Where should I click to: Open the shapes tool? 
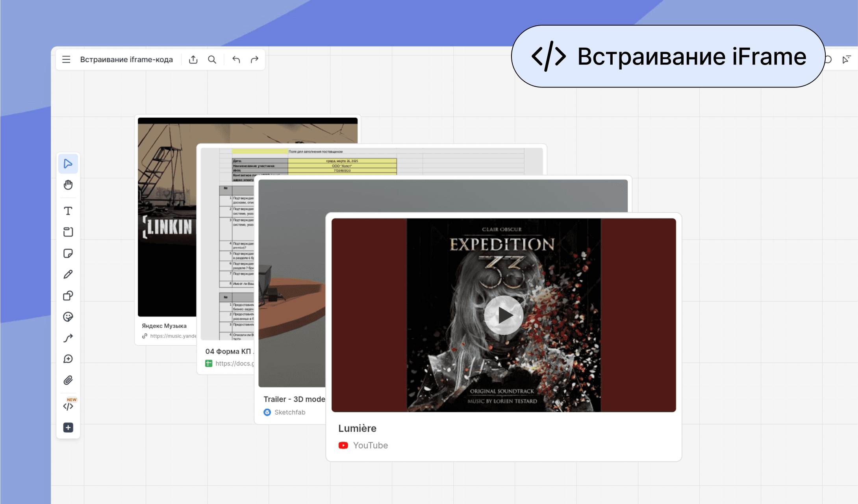[68, 296]
